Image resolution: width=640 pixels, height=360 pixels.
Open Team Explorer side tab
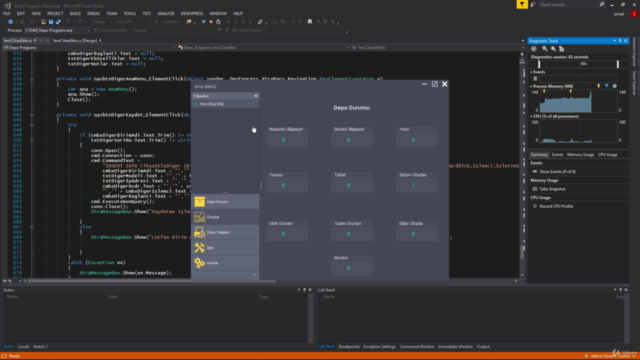coord(634,83)
